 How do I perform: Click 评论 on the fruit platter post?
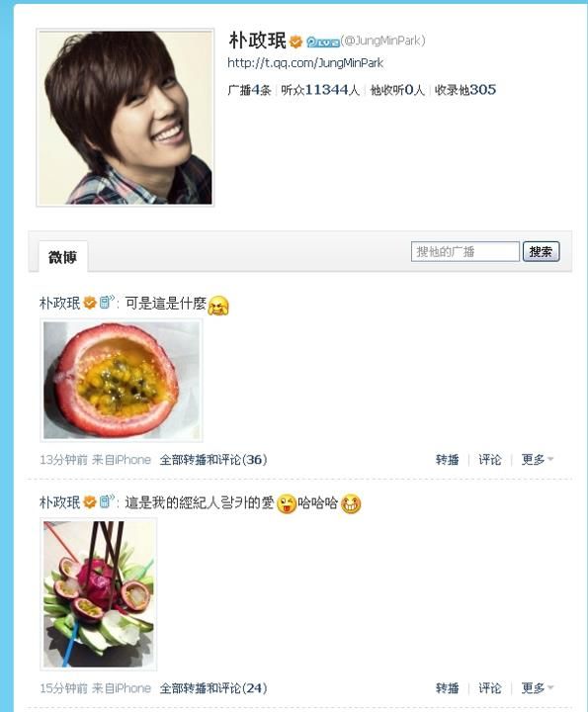click(489, 688)
